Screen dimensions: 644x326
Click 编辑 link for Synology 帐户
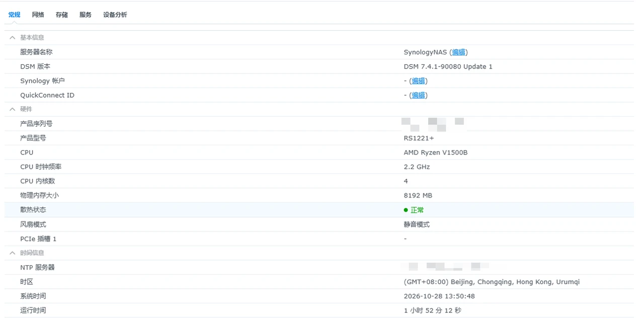tap(418, 81)
